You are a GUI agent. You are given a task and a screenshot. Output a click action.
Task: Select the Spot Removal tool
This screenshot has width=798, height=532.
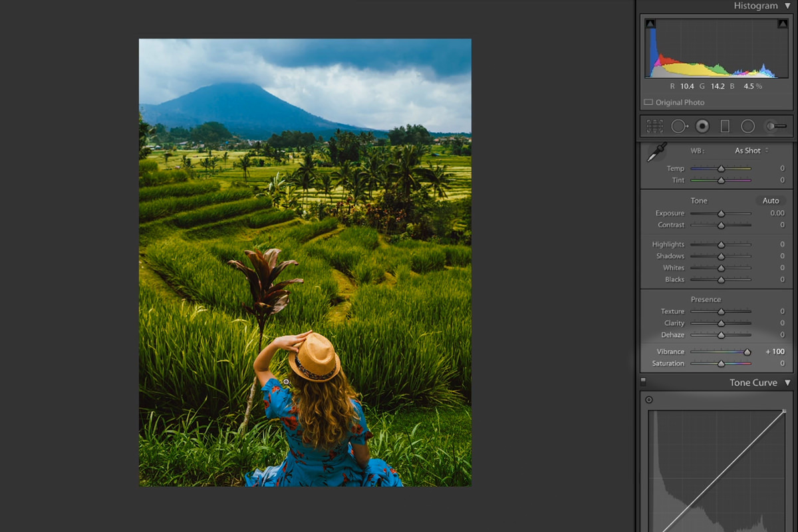coord(679,126)
